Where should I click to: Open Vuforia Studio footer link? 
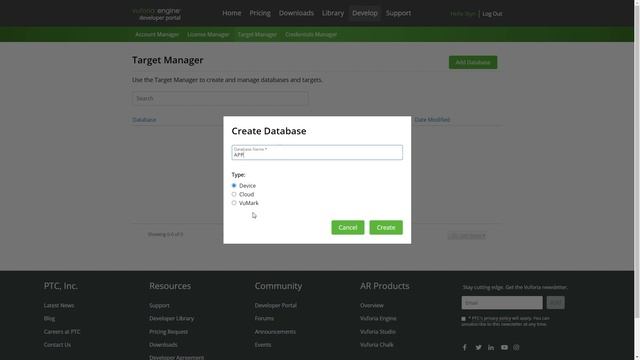(378, 332)
